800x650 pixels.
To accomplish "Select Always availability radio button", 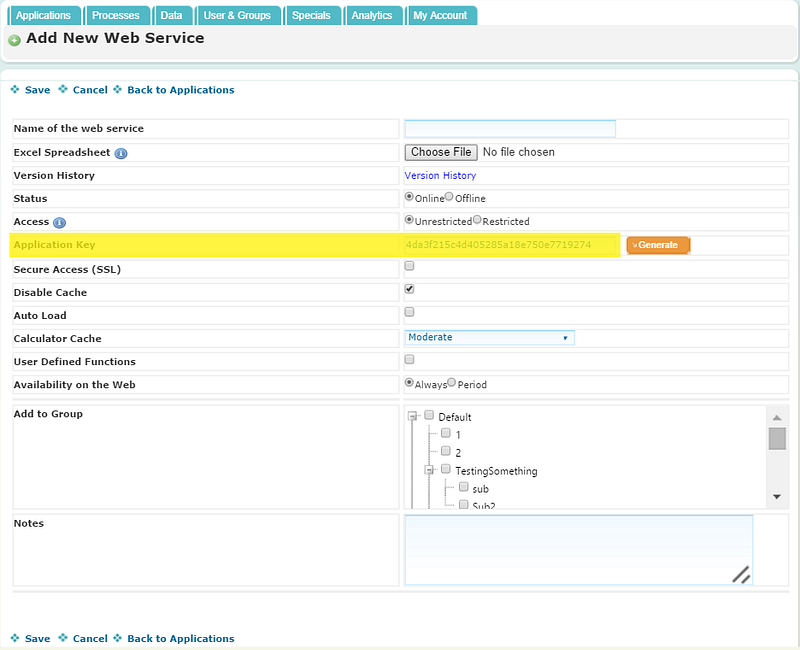I will [x=409, y=382].
